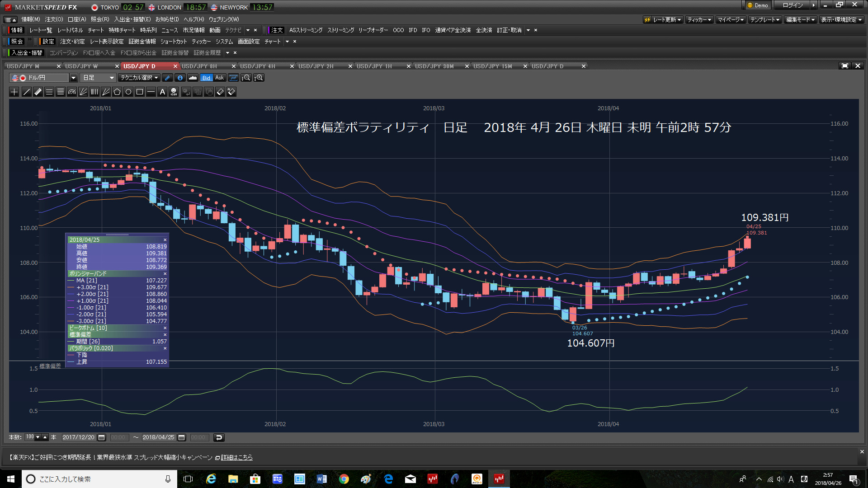Click the 証拠金情報 toolbar button
The image size is (868, 488).
click(x=142, y=42)
